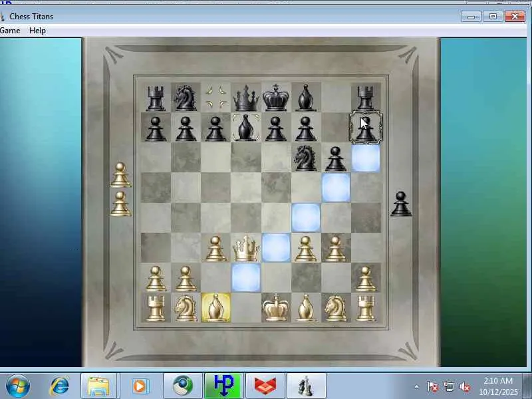Open the Game menu

[10, 31]
